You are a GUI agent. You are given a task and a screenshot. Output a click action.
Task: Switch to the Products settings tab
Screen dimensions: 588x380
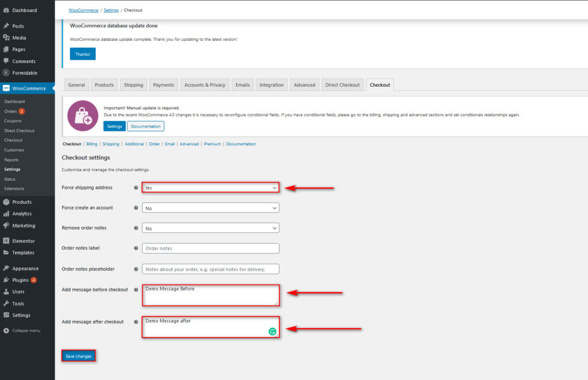click(x=105, y=85)
